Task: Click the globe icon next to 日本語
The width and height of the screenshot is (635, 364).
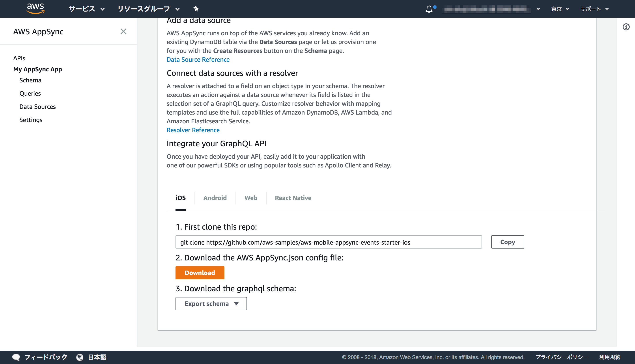Action: pyautogui.click(x=80, y=357)
